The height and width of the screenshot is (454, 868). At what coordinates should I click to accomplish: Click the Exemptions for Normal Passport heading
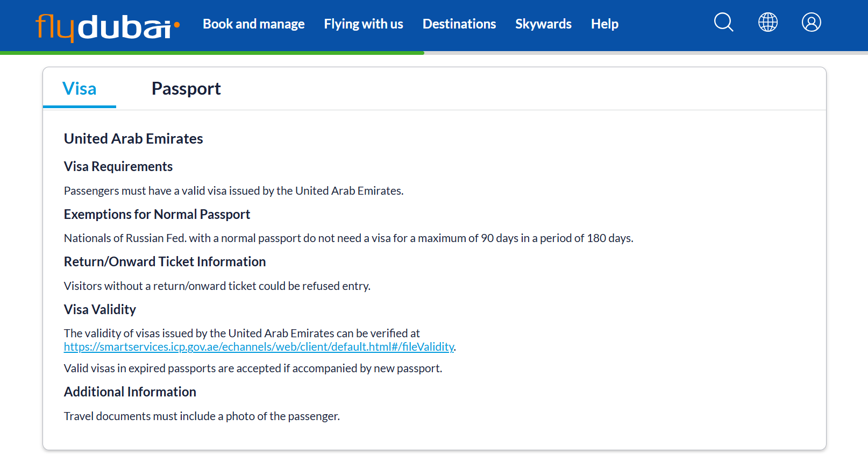(156, 215)
